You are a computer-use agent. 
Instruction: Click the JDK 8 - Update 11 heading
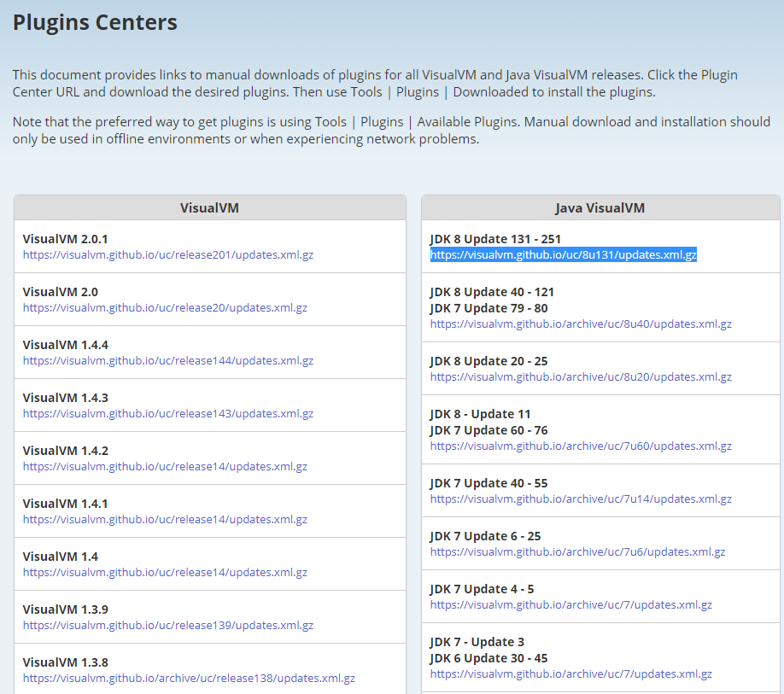pyautogui.click(x=481, y=415)
